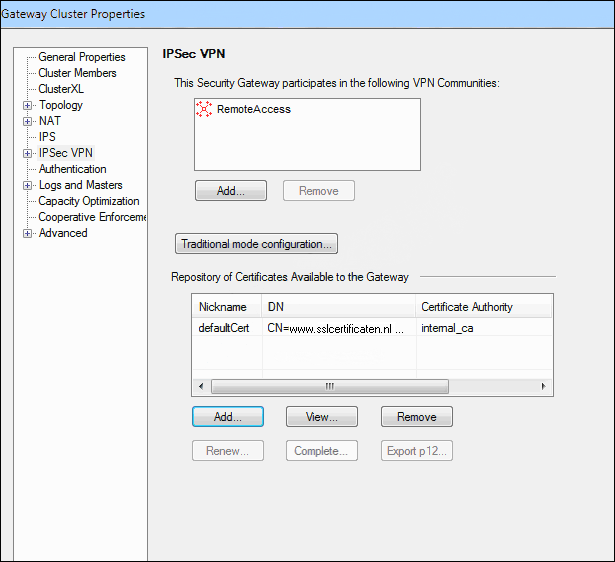The image size is (615, 562).
Task: Add a VPN community to the gateway
Action: tap(230, 191)
